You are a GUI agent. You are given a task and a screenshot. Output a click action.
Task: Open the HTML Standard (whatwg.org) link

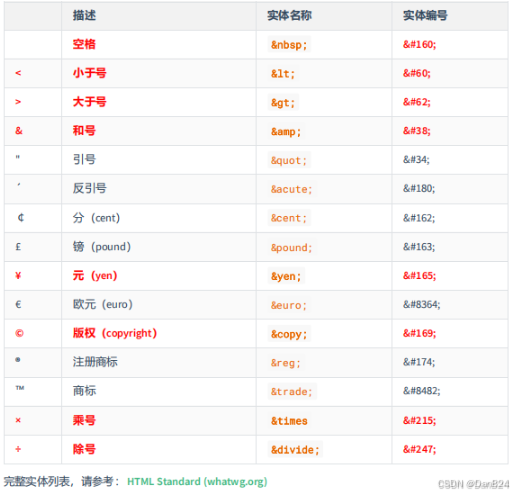tap(197, 482)
